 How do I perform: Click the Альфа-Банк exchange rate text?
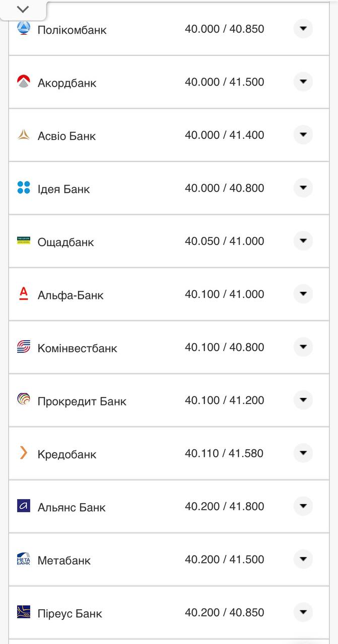point(224,294)
